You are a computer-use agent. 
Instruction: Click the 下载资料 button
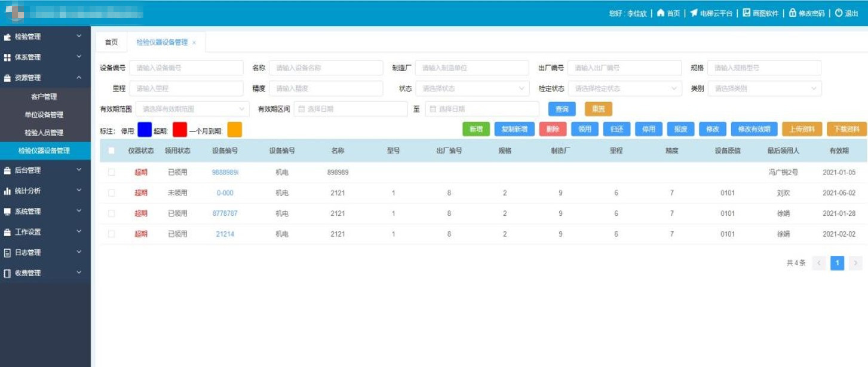coord(846,129)
